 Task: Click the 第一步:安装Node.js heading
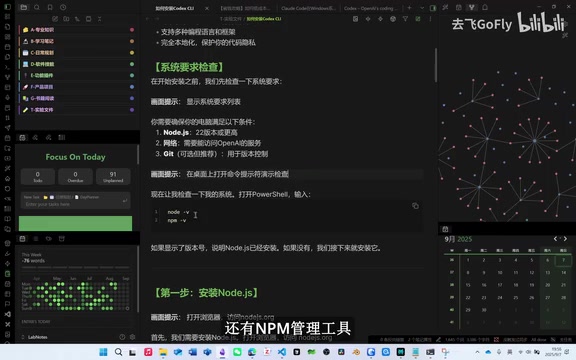coord(205,293)
